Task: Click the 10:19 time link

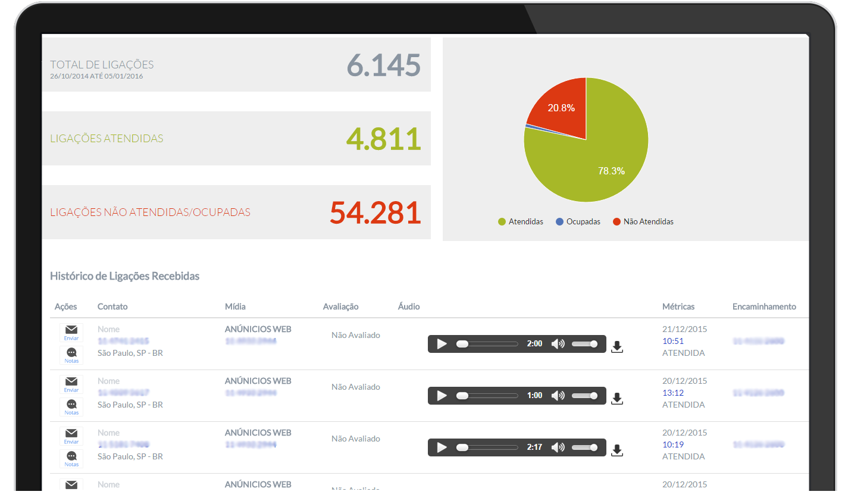Action: click(x=673, y=444)
